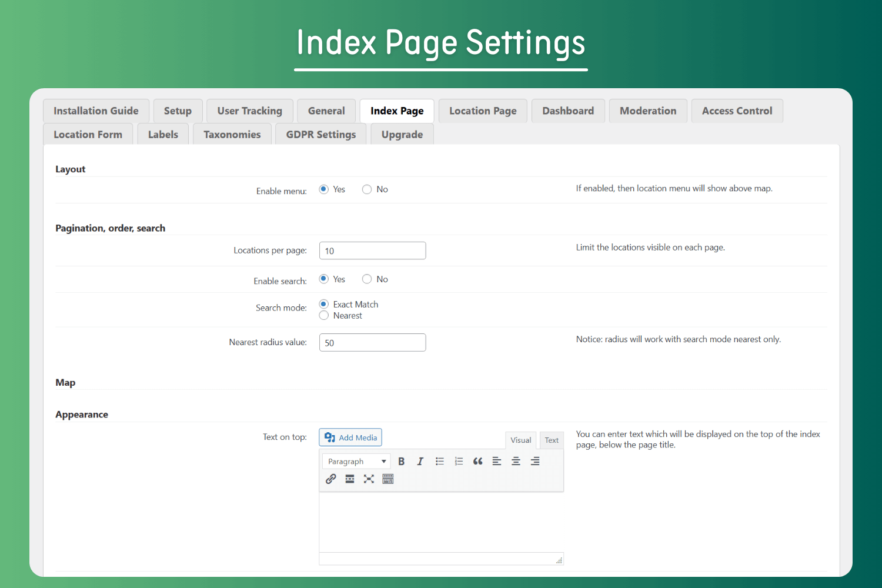882x588 pixels.
Task: Open the Paragraph format dropdown
Action: pos(356,462)
